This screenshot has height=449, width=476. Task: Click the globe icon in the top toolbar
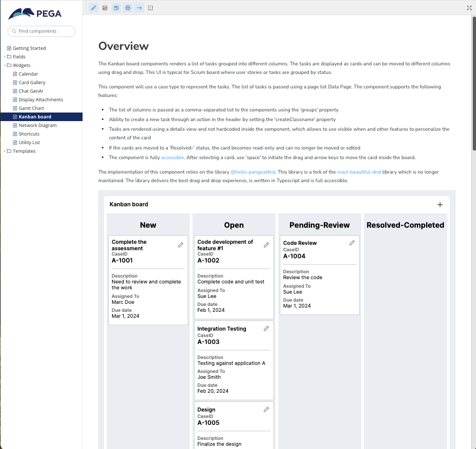pyautogui.click(x=128, y=8)
